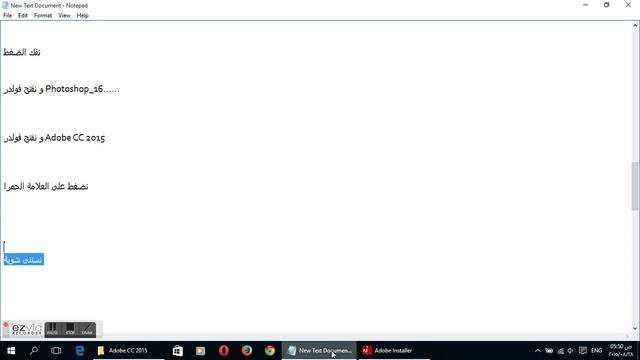Activate the ezvid Draw tool
Viewport: 640px width, 360px height.
pos(87,329)
